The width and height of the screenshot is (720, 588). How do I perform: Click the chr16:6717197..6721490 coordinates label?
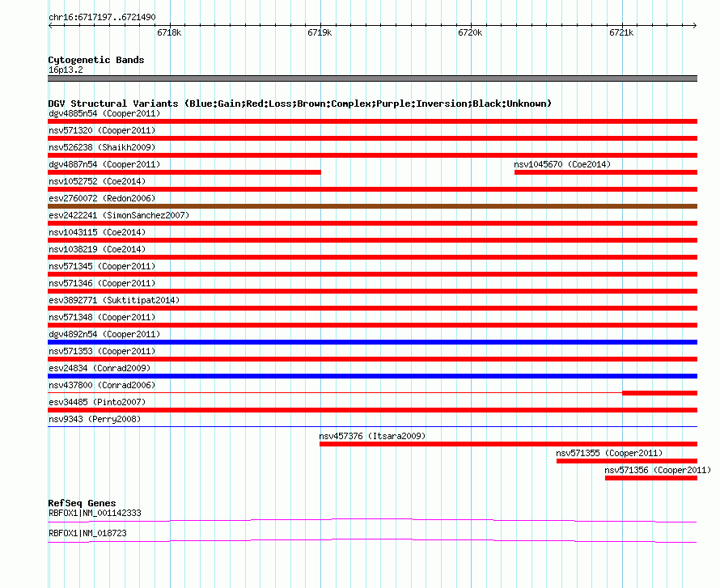point(102,17)
